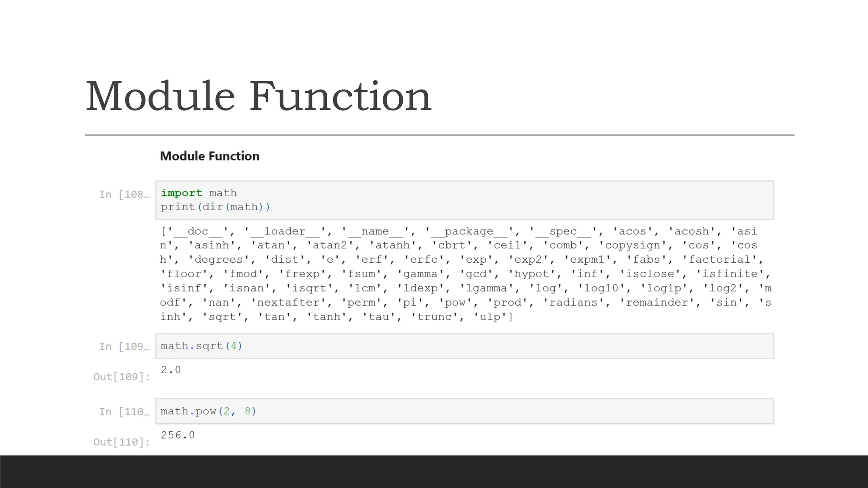This screenshot has height=488, width=868.
Task: Click the math.sqrt(4) code cell
Action: click(465, 346)
